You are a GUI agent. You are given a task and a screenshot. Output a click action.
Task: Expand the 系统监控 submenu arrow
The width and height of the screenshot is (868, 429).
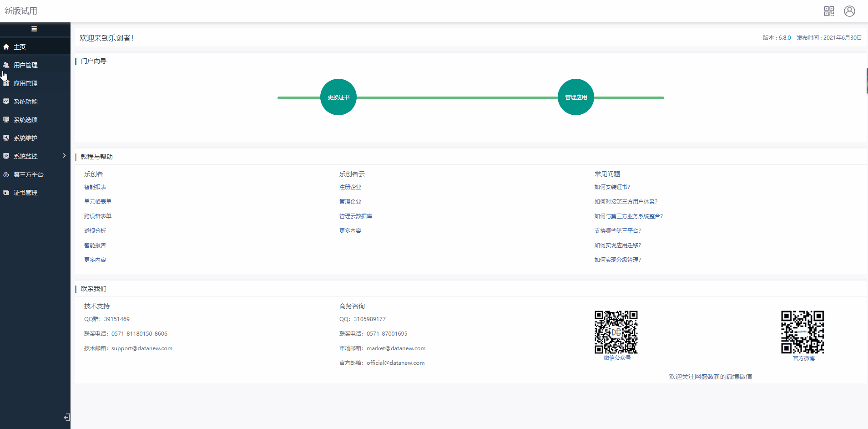point(64,156)
